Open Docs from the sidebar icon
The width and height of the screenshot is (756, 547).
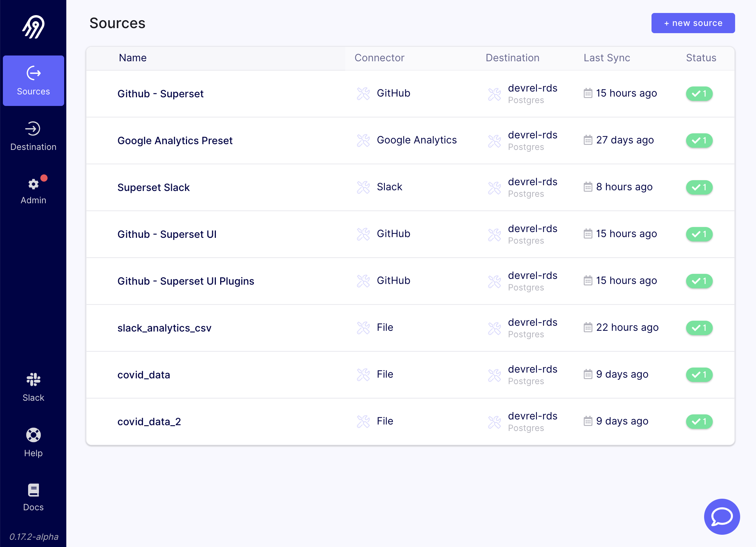[x=33, y=489]
